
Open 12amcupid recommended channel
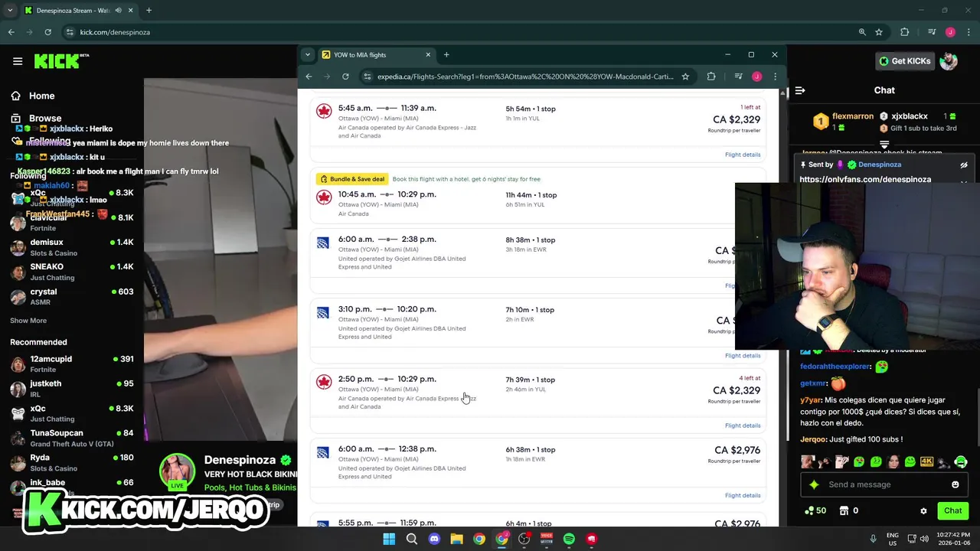coord(72,364)
